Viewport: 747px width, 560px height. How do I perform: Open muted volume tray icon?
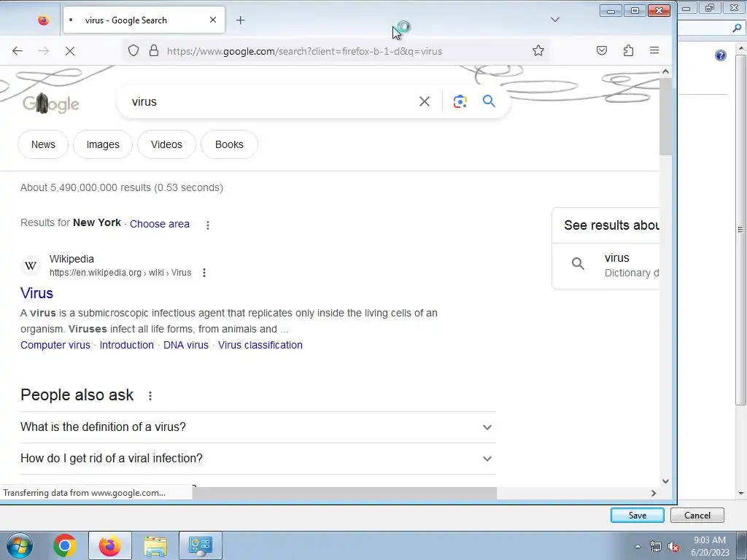673,546
